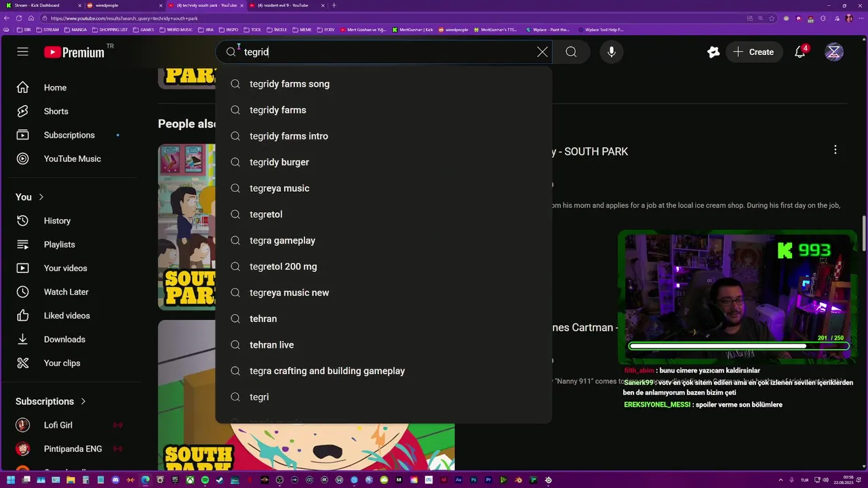Choose suggestion tegra crafting and building gameplay

tap(384, 371)
